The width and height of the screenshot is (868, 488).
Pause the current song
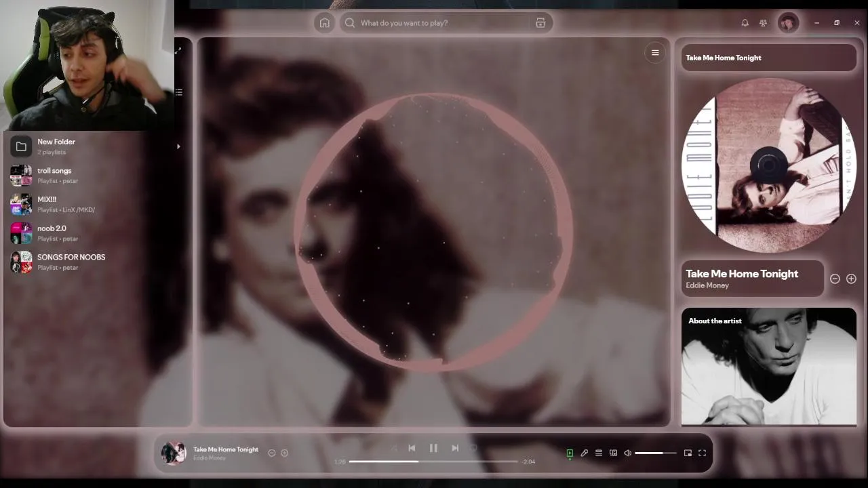coord(433,448)
